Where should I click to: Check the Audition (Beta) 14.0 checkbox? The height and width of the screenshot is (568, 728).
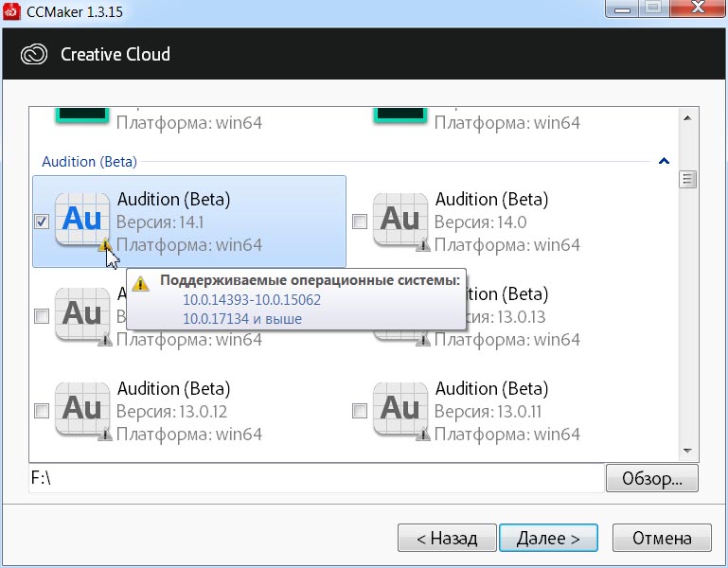(360, 222)
